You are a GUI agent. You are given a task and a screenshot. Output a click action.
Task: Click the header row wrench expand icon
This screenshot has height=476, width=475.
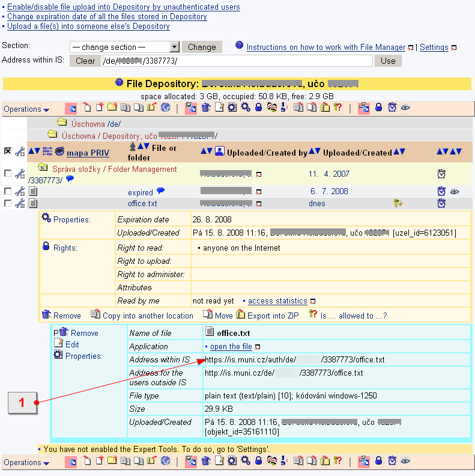tap(20, 151)
